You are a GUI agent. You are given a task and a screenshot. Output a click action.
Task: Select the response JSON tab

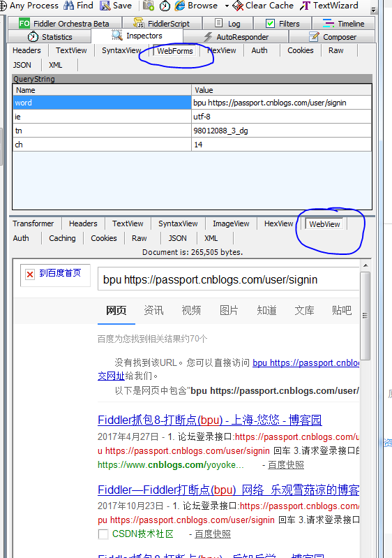point(177,238)
